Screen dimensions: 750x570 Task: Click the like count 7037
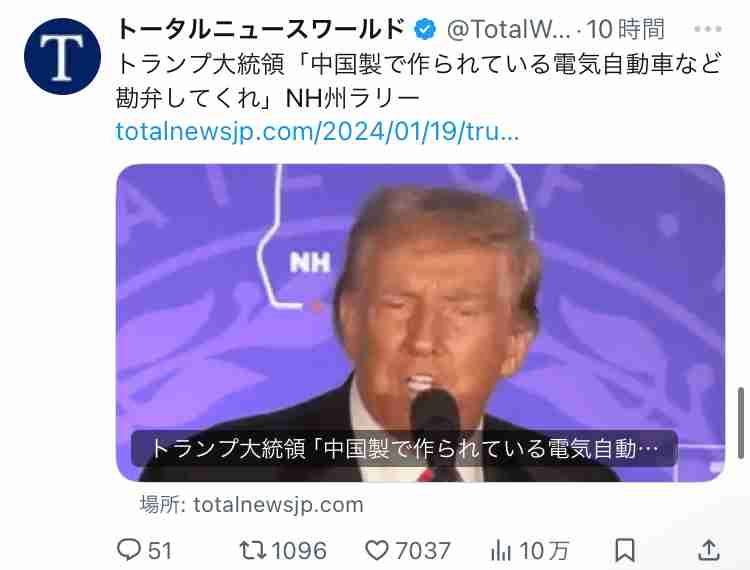(422, 550)
